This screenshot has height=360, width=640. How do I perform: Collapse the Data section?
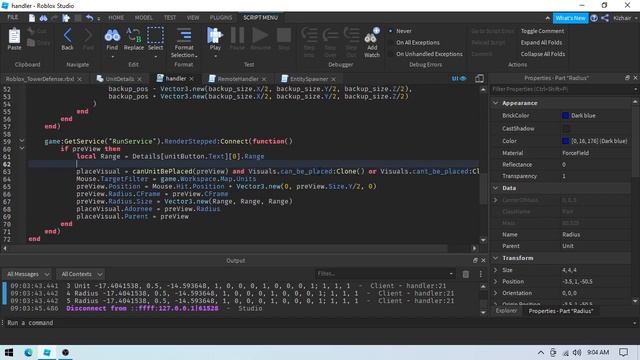point(496,188)
